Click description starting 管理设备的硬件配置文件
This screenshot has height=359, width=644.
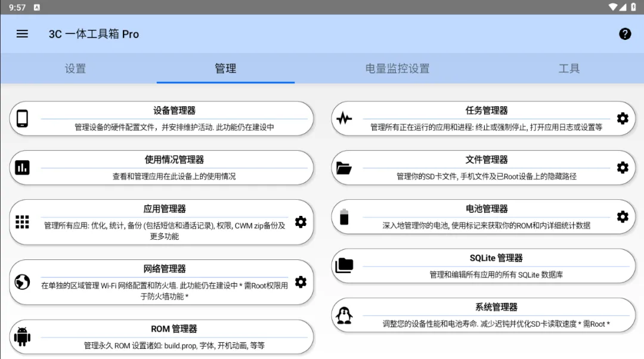click(174, 128)
